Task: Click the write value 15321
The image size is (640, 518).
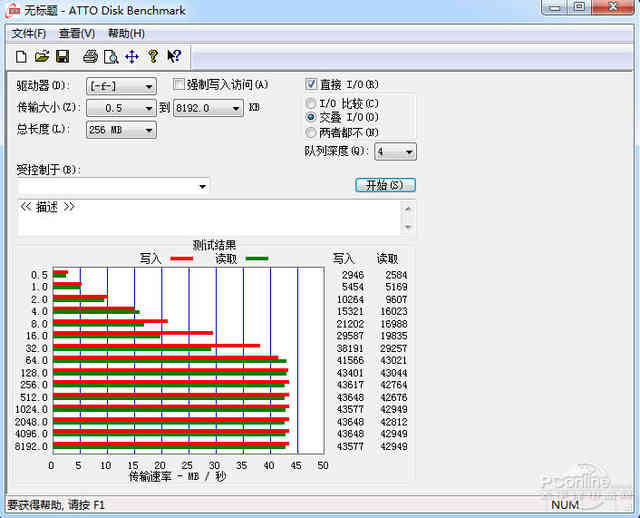Action: point(350,311)
